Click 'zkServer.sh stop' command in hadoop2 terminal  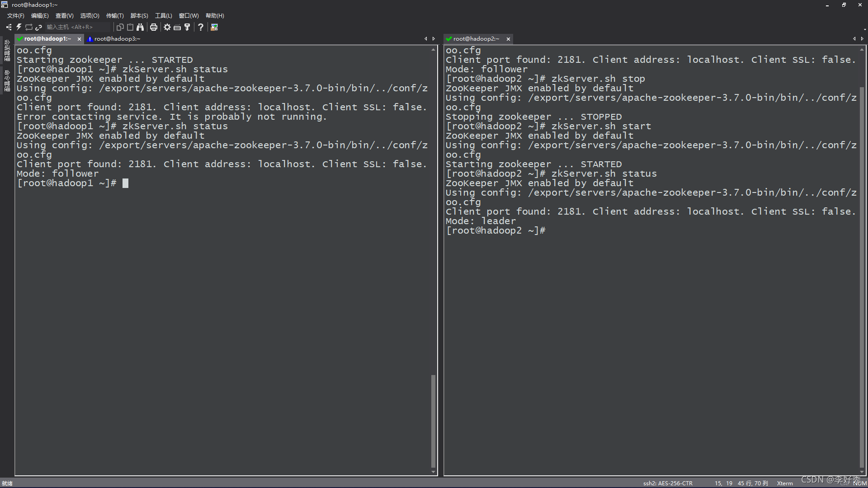click(598, 79)
